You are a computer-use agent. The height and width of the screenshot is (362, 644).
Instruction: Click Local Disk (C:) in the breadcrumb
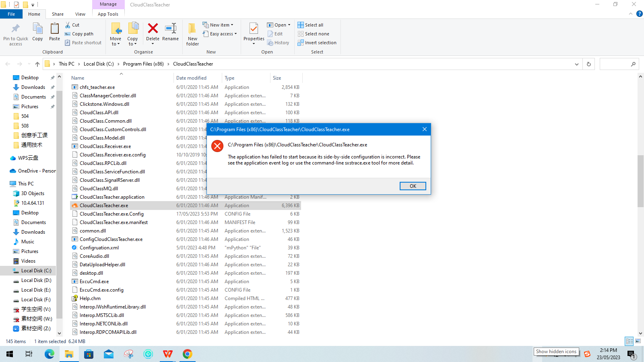[x=99, y=64]
